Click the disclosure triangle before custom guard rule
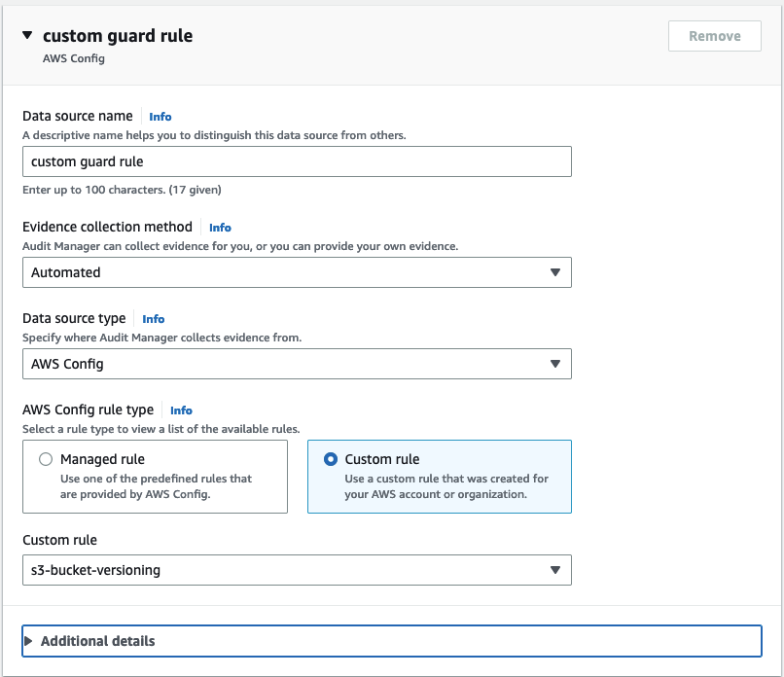Screen dimensions: 784x677 [x=26, y=35]
